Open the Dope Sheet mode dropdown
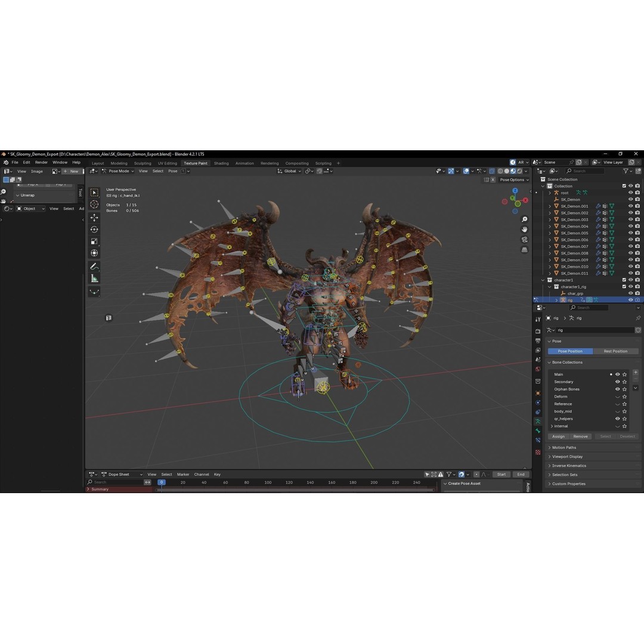Viewport: 644px width, 644px height. [122, 475]
